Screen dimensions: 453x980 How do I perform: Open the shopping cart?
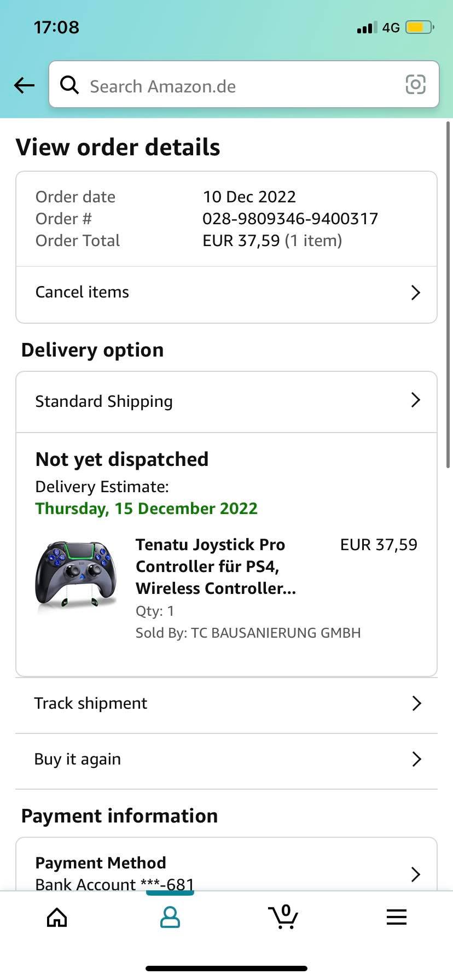[283, 917]
